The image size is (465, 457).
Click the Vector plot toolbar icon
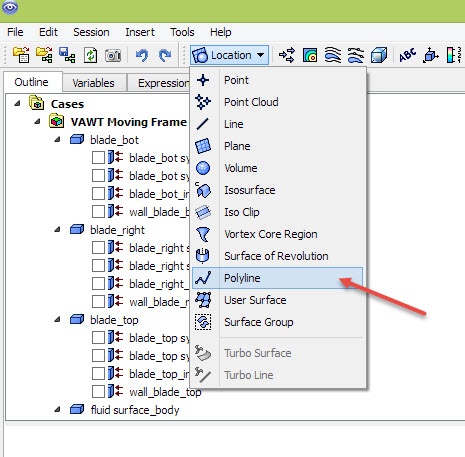[287, 55]
